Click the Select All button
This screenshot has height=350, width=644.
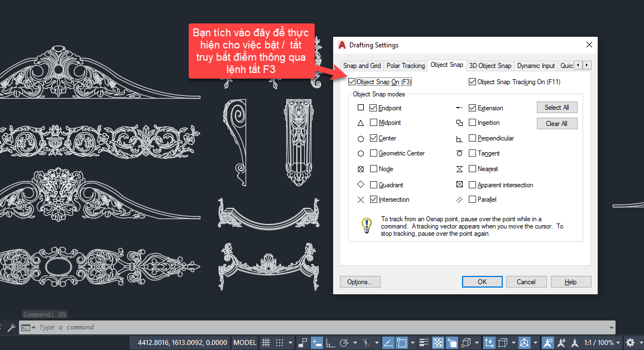[557, 108]
